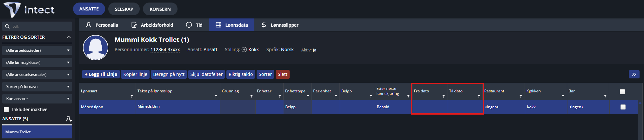
Task: Open the Alle ansettelsesmaler dropdown
Action: tap(37, 75)
